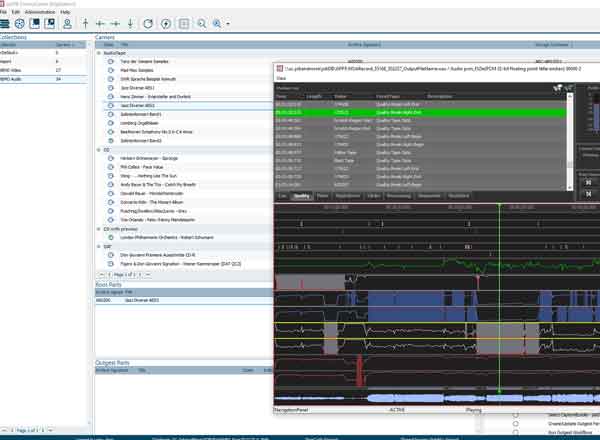
Task: Collapse the CD group
Action: tap(99, 150)
